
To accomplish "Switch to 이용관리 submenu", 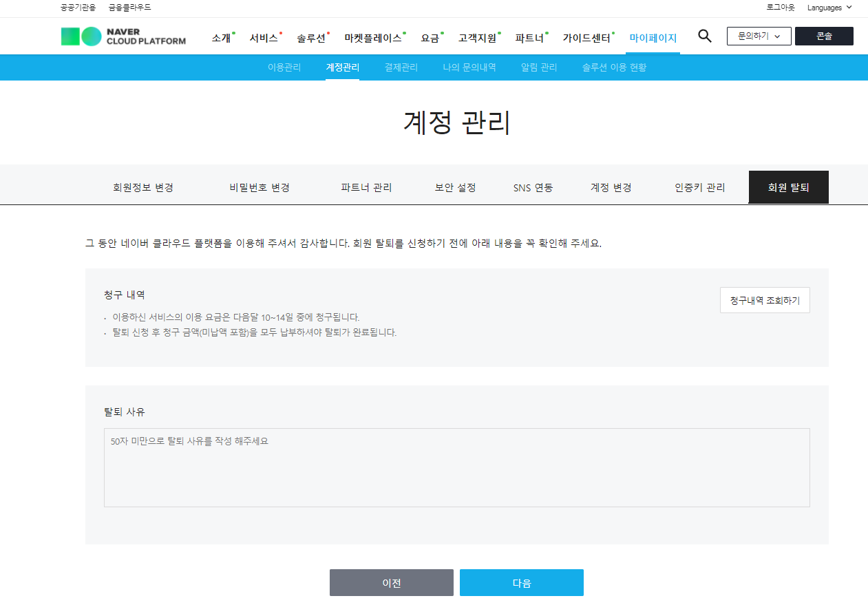I will [x=284, y=67].
